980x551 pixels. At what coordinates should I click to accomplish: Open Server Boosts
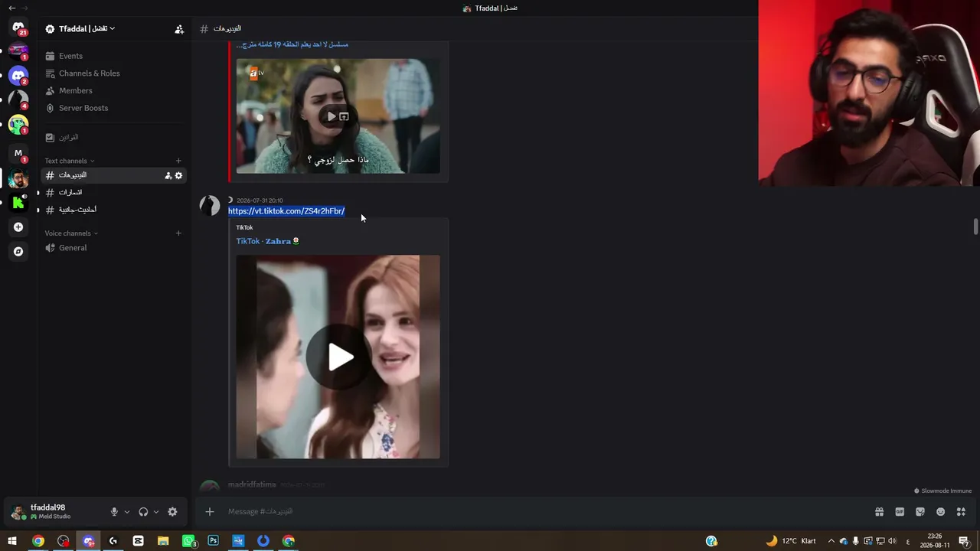click(113, 108)
